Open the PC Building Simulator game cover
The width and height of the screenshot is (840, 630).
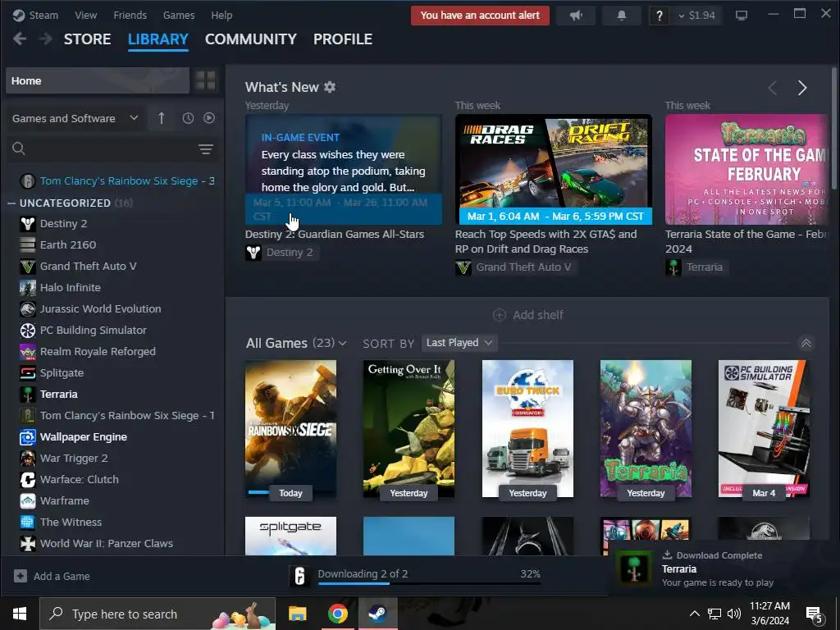tap(764, 428)
